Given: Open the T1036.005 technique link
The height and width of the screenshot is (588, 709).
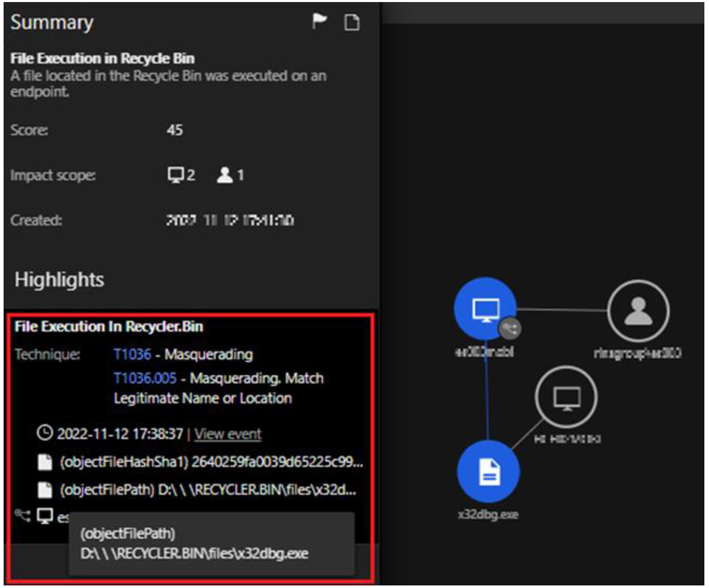Looking at the screenshot, I should (145, 378).
